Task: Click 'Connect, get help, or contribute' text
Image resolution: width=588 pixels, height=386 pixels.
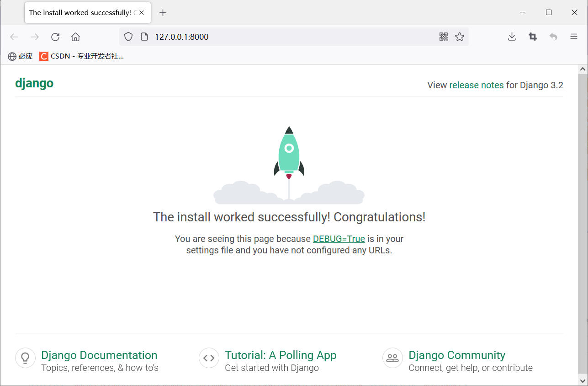Action: click(x=471, y=368)
